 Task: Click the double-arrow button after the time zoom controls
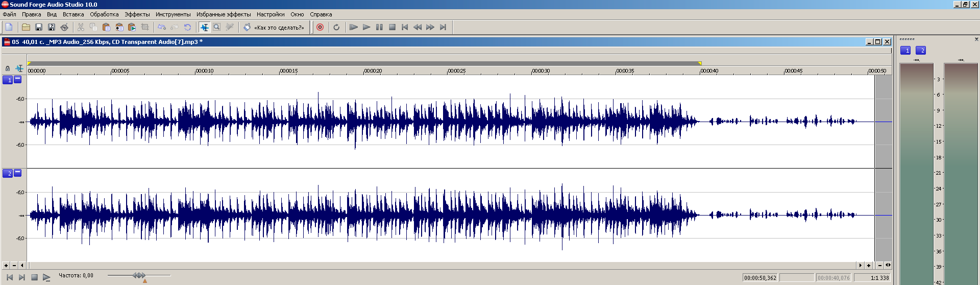pos(888,265)
